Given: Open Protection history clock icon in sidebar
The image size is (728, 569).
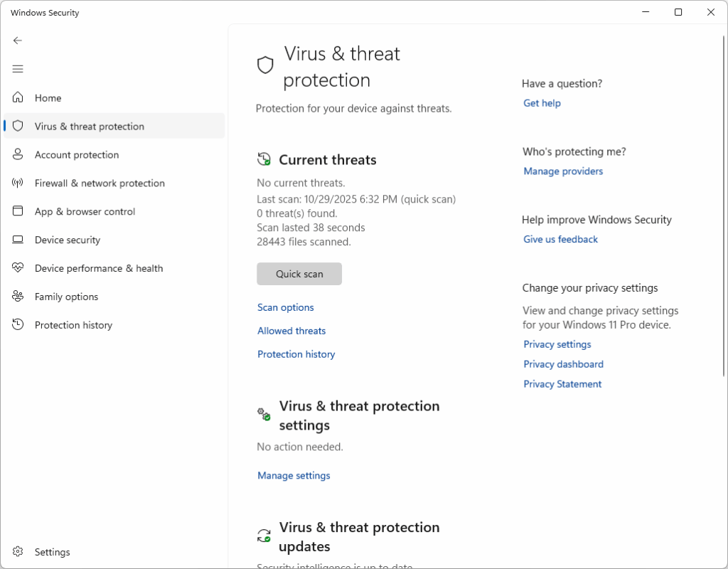Looking at the screenshot, I should [18, 325].
